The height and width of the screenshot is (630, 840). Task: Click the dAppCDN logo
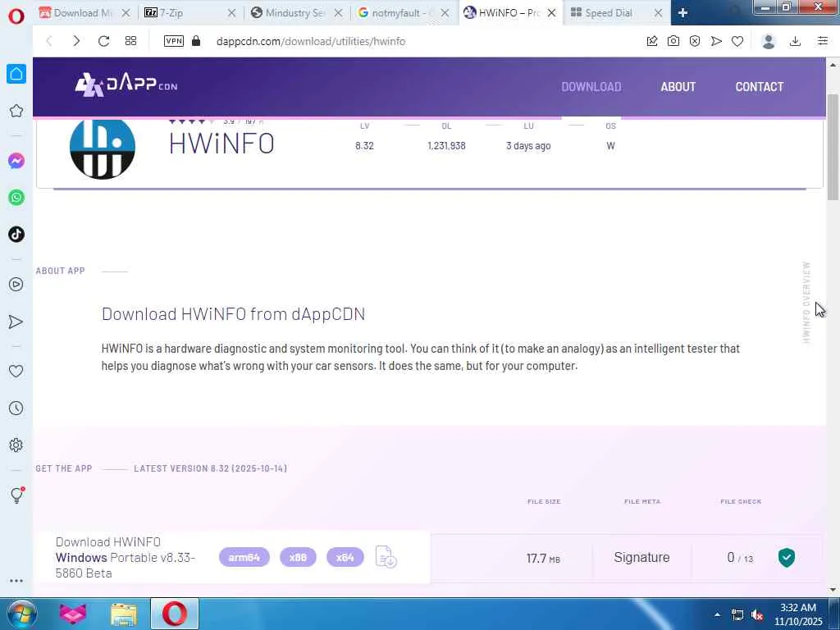click(126, 85)
